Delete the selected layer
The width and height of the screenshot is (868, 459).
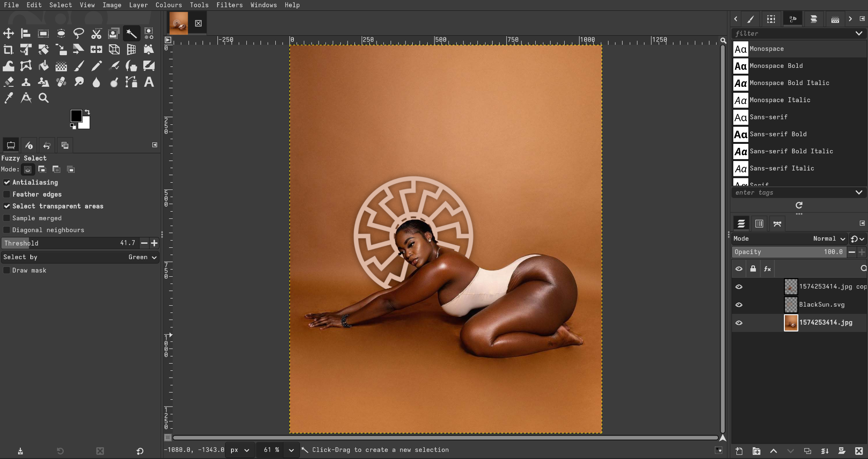pos(859,451)
